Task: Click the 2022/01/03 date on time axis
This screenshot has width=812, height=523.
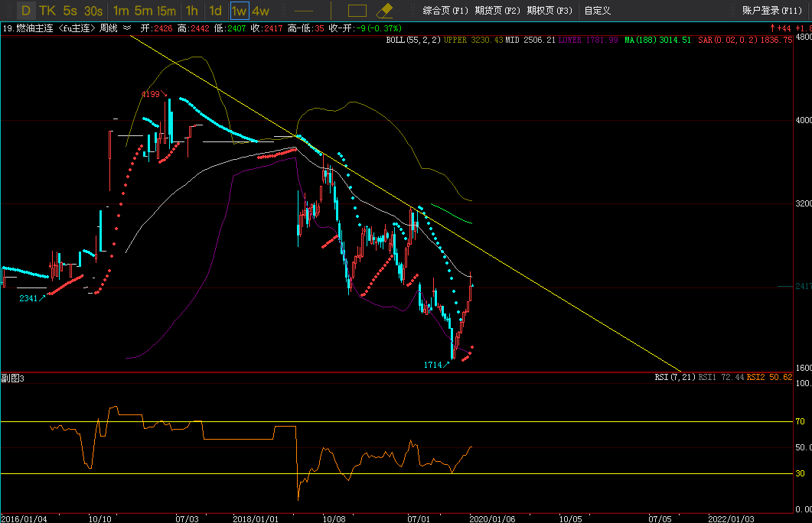Action: pos(731,518)
